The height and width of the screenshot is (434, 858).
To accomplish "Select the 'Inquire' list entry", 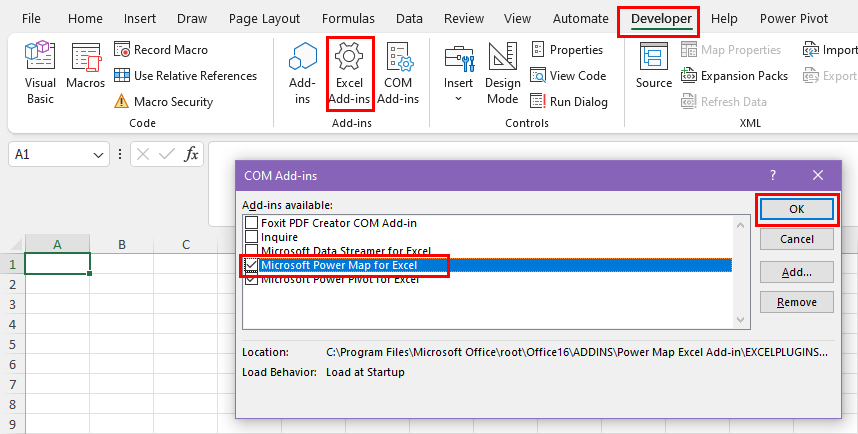I will click(279, 237).
